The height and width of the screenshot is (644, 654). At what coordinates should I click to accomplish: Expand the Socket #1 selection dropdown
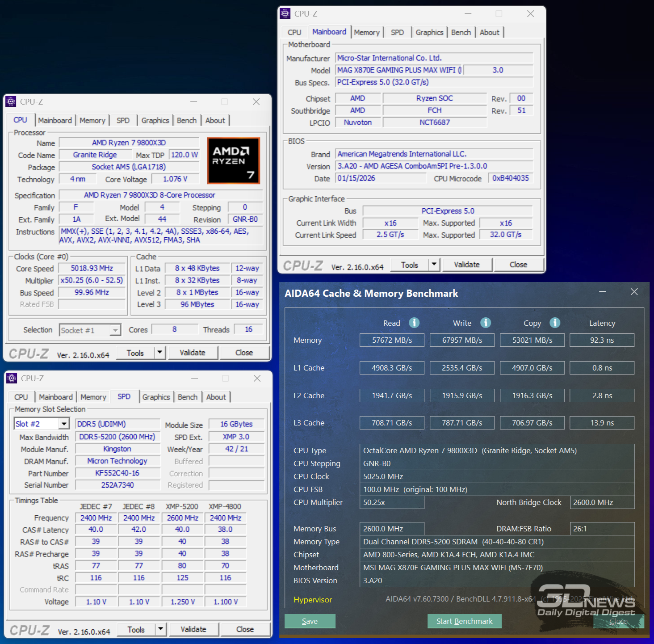[115, 330]
